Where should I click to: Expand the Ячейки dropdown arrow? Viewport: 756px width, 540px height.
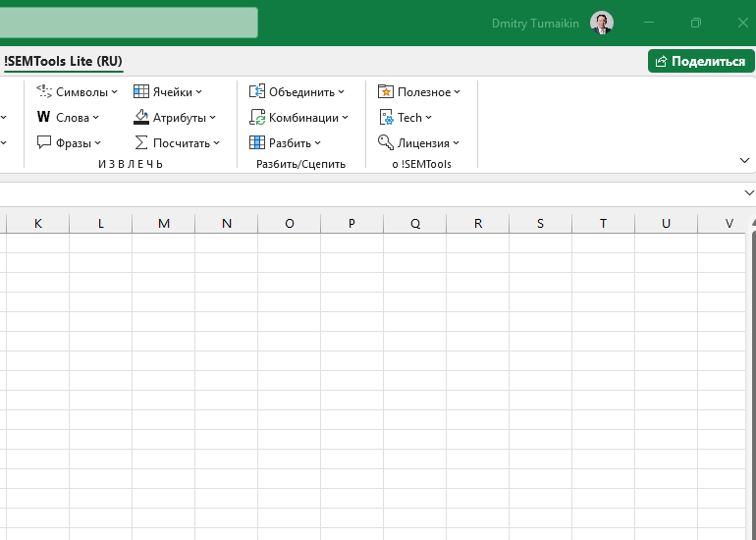pos(198,91)
